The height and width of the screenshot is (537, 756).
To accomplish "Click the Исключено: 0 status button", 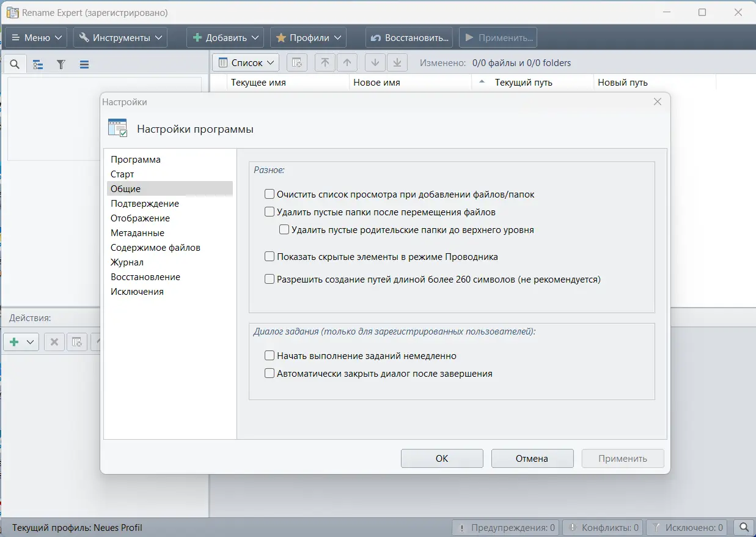I will (x=688, y=527).
